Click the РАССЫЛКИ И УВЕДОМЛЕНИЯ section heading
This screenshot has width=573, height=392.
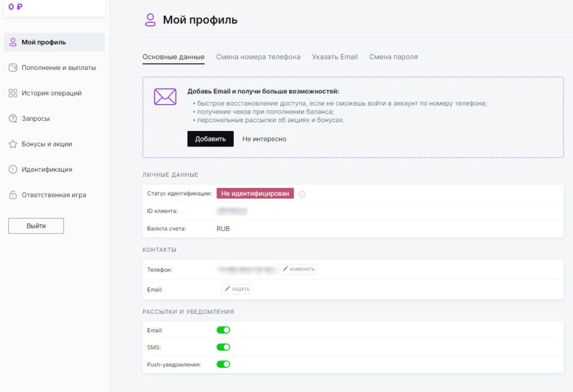coord(188,312)
